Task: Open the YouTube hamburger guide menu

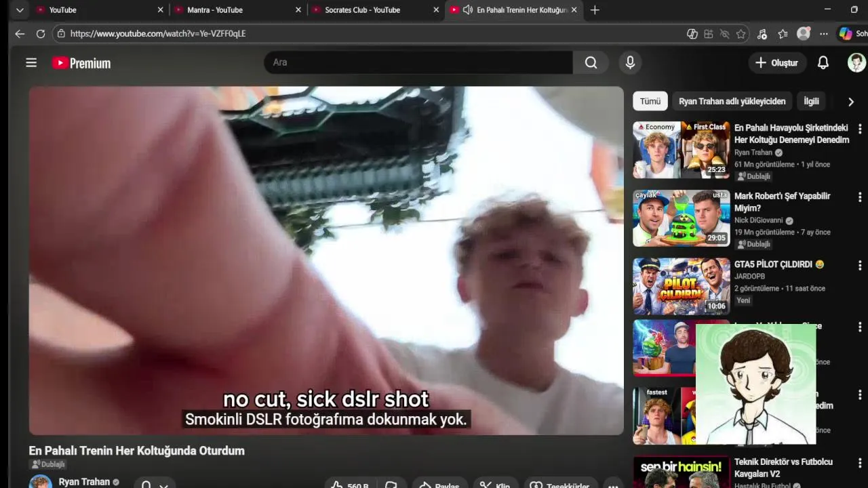Action: click(31, 62)
